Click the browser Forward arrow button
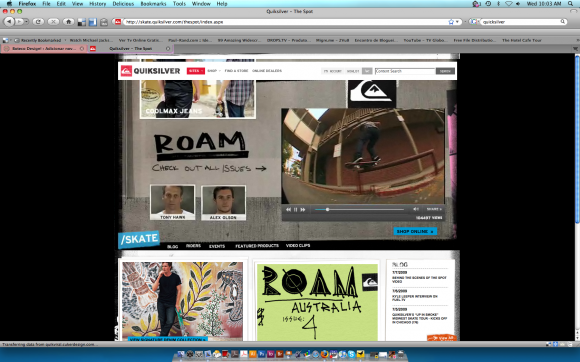Viewport: 580px width, 362px height. tap(19, 22)
